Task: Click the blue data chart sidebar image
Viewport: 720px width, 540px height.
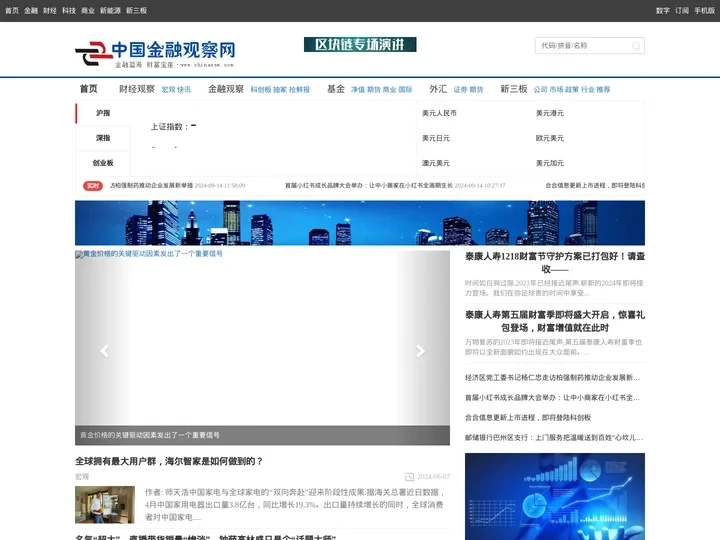Action: (x=555, y=496)
